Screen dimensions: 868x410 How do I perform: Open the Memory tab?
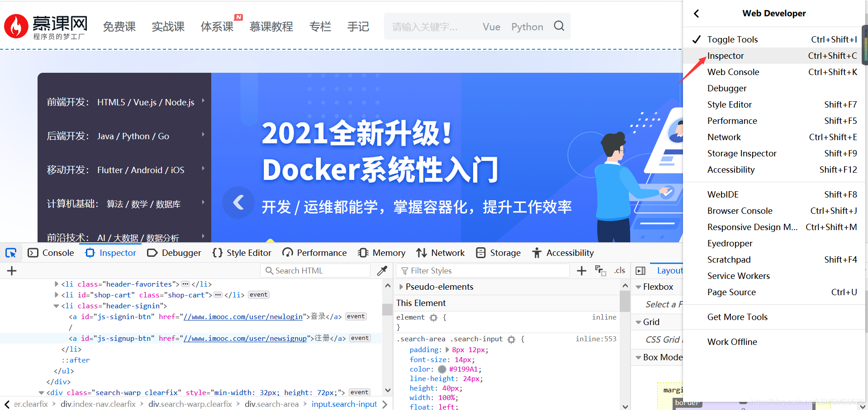click(381, 253)
